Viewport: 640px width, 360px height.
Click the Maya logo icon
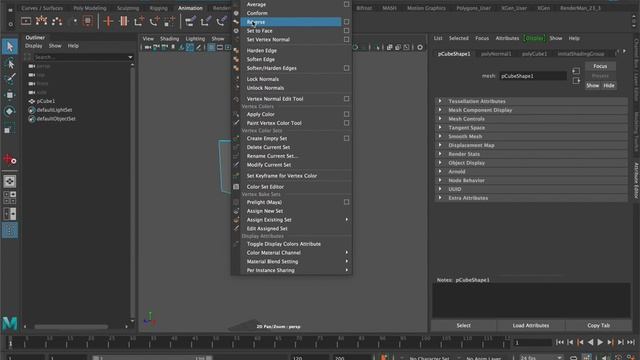tap(10, 323)
